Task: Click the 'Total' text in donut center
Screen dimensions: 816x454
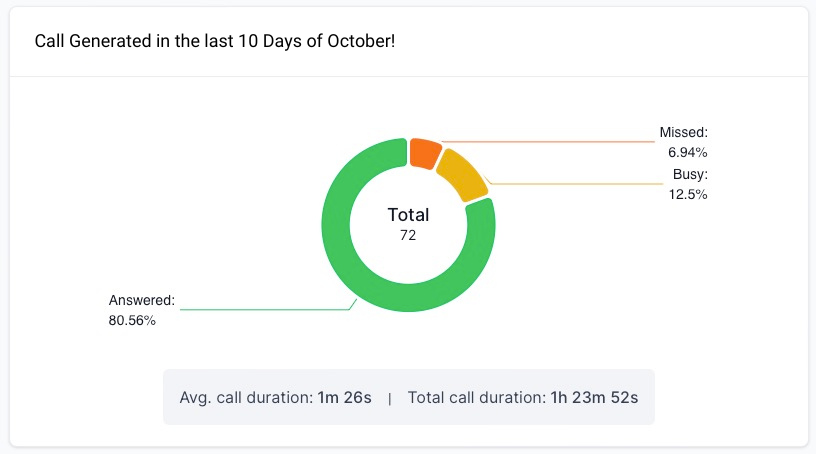Action: 408,215
